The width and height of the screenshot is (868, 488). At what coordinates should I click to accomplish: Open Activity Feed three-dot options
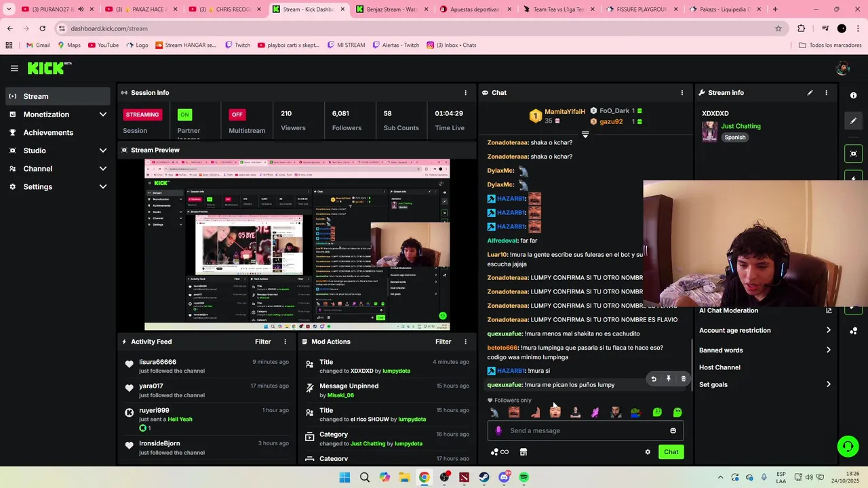pyautogui.click(x=285, y=342)
